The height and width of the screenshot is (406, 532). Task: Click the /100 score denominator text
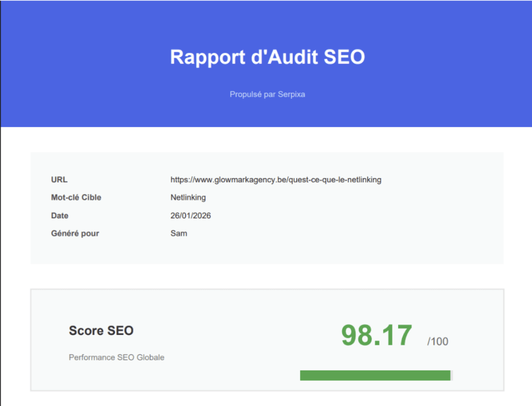438,341
